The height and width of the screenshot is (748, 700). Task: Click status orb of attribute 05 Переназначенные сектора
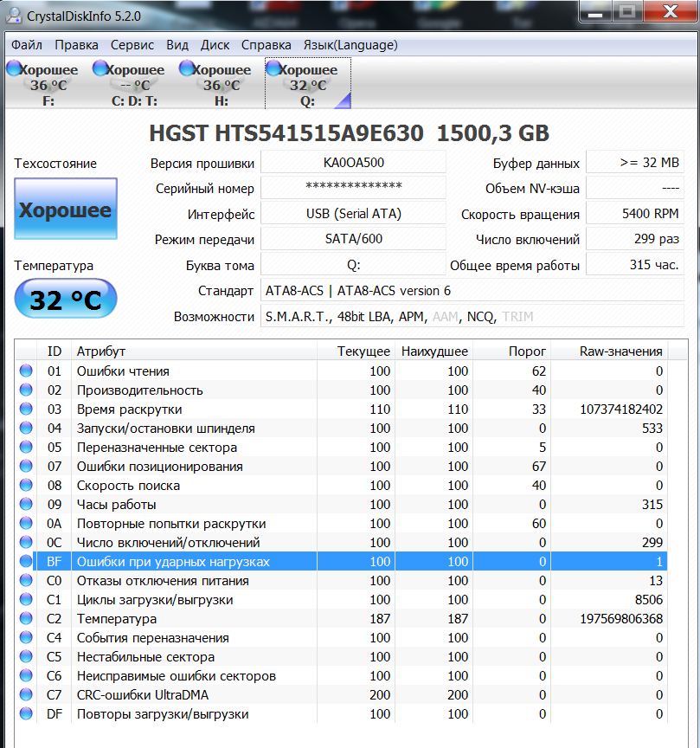click(26, 447)
